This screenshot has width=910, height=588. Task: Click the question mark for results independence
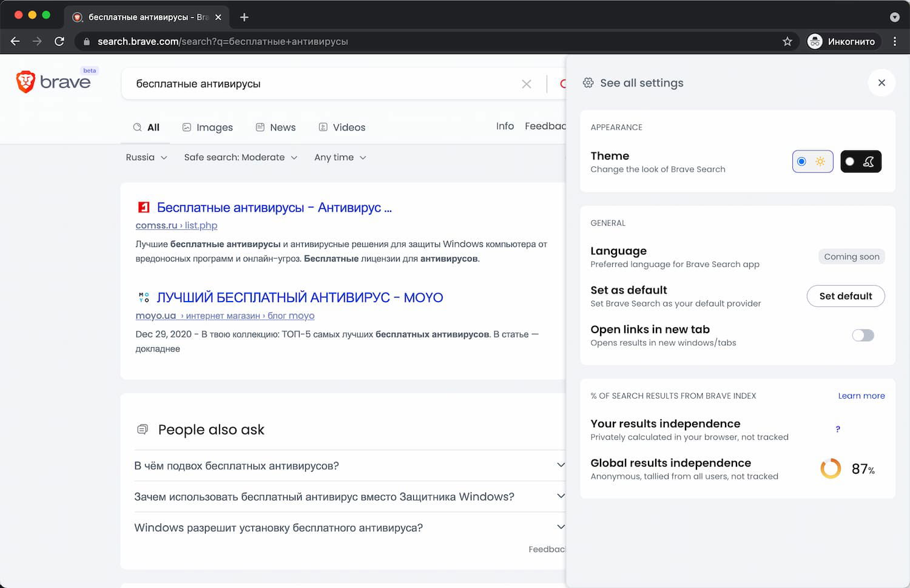tap(838, 429)
